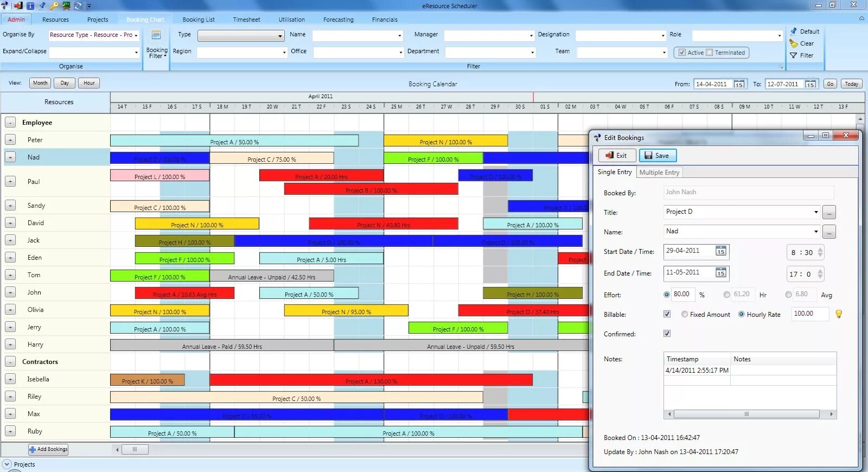Screen dimensions: 868x472
Task: Open the Expand/Collapse dropdown
Action: click(x=94, y=52)
